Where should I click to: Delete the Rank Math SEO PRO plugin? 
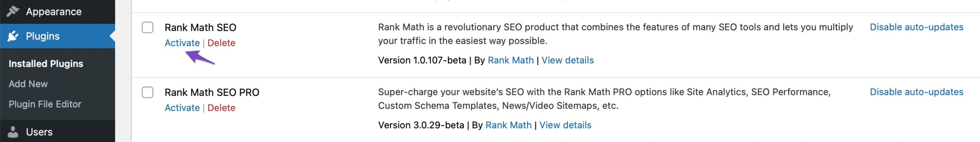point(221,108)
